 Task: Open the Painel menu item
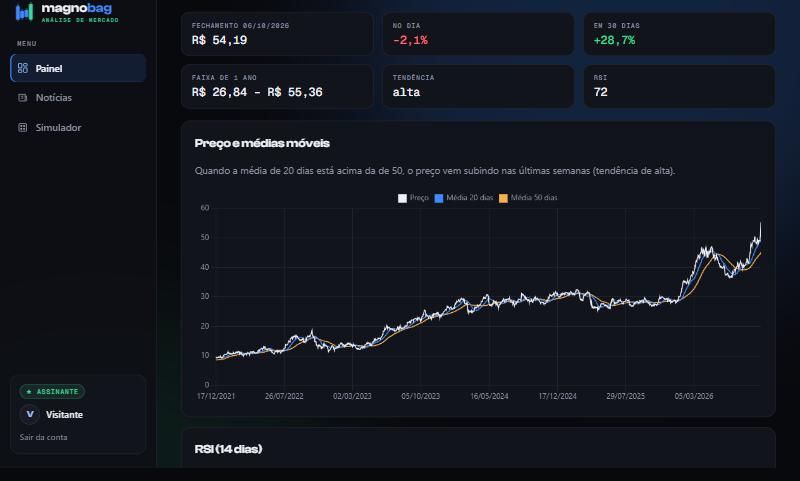coord(78,68)
